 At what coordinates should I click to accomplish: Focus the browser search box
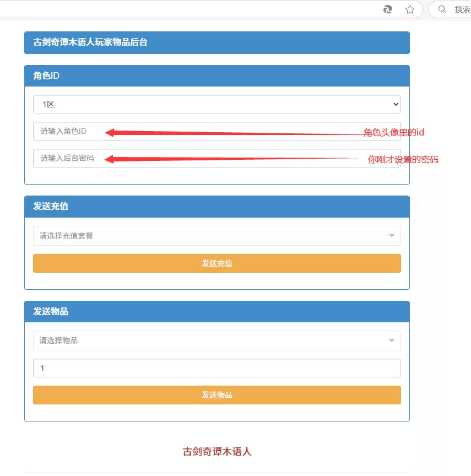[x=450, y=9]
